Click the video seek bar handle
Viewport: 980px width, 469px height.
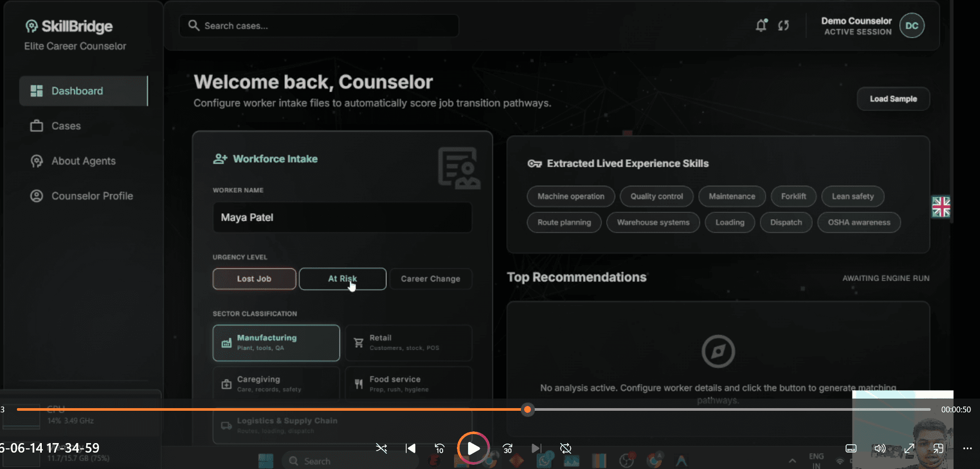[527, 409]
